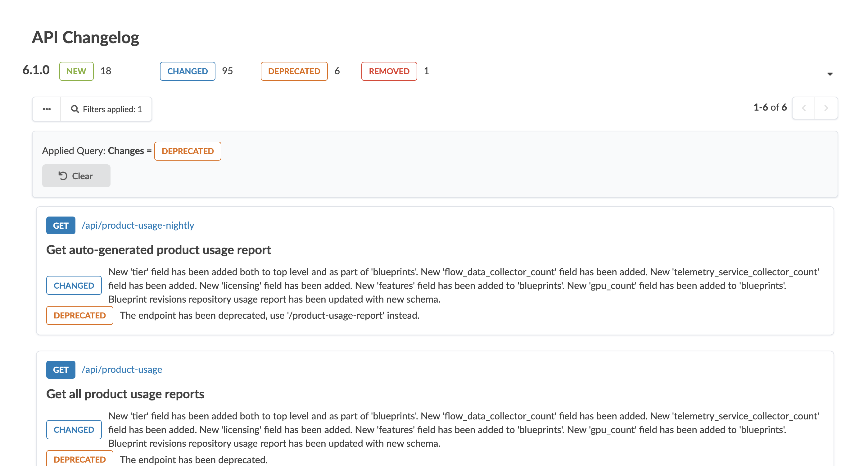
Task: Go to previous page arrow
Action: pos(804,108)
